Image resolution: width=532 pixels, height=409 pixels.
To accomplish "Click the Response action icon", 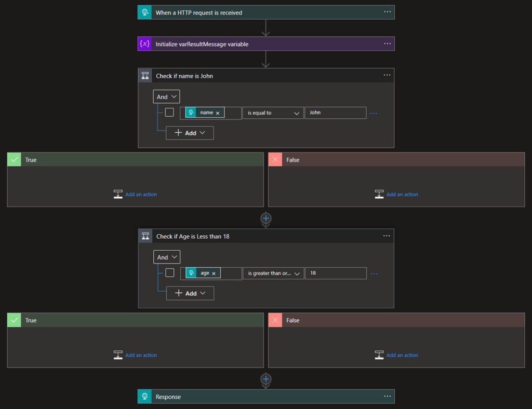I will [145, 397].
